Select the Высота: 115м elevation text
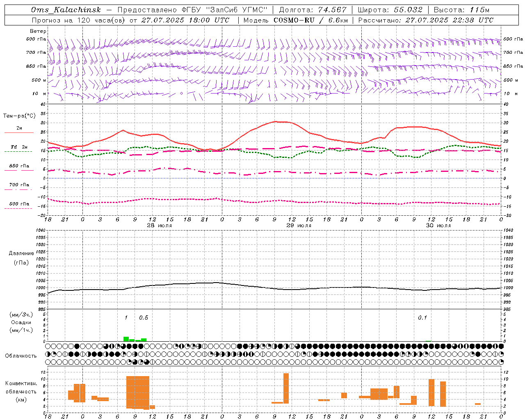Image resolution: width=525 pixels, height=420 pixels. pyautogui.click(x=461, y=10)
